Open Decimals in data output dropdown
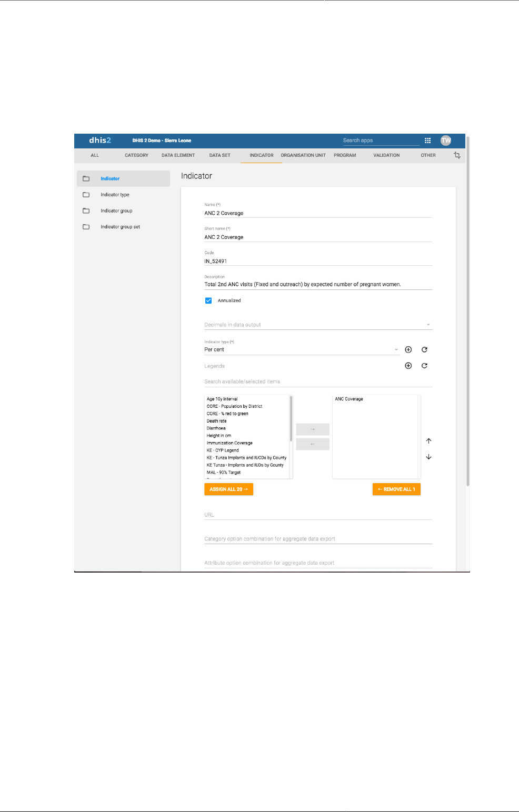Screen dimensions: 519x812 (318, 325)
